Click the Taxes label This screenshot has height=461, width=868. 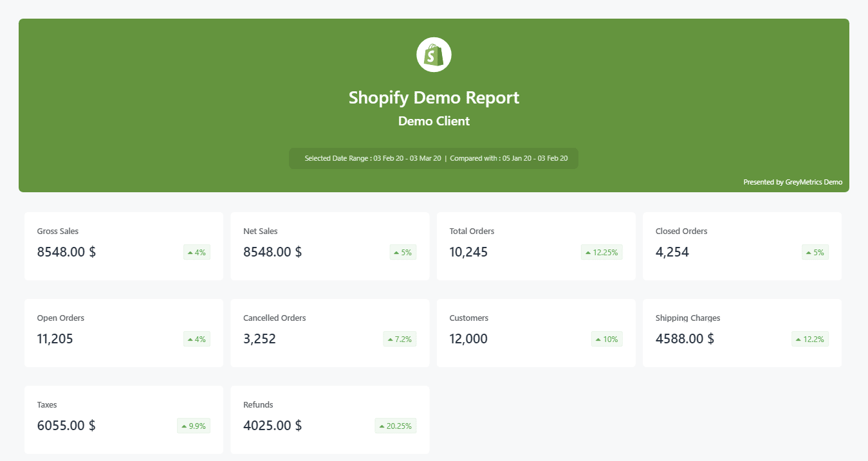point(47,404)
